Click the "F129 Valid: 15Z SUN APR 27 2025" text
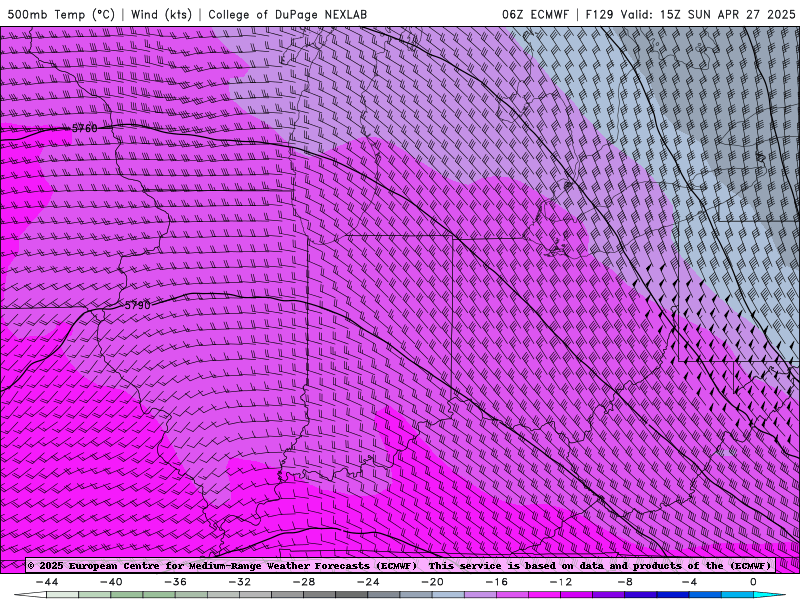This screenshot has height=600, width=800. 690,14
